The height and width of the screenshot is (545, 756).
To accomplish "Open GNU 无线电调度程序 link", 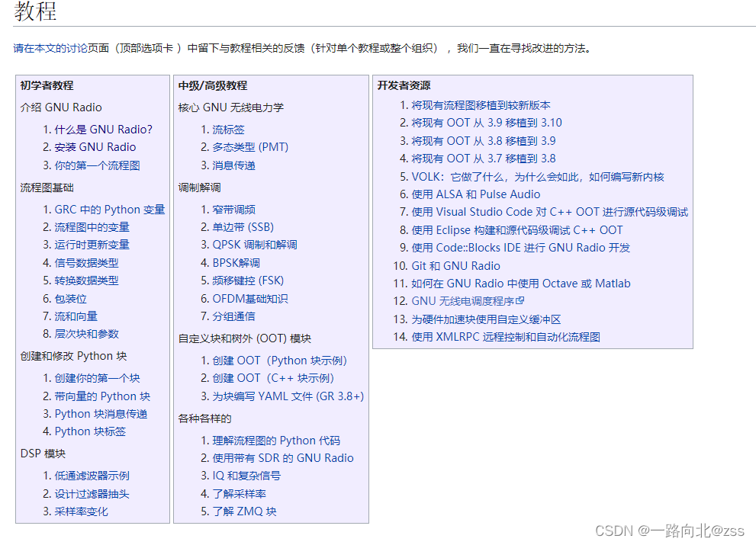I will coord(463,301).
